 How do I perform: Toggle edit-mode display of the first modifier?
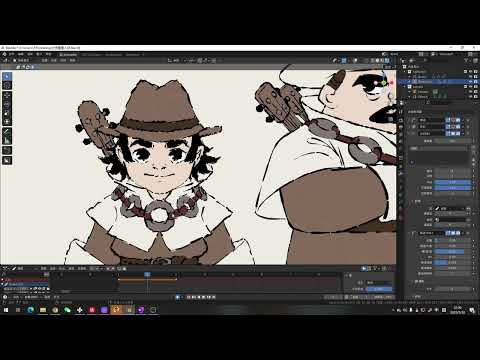pyautogui.click(x=448, y=120)
